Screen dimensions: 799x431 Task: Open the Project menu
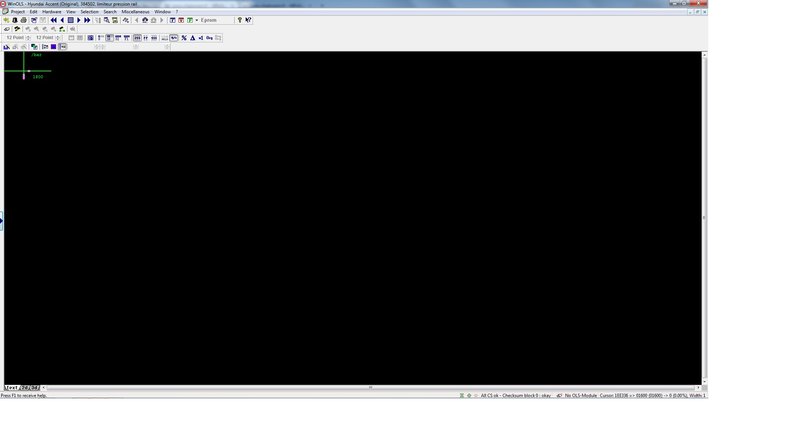(x=18, y=11)
